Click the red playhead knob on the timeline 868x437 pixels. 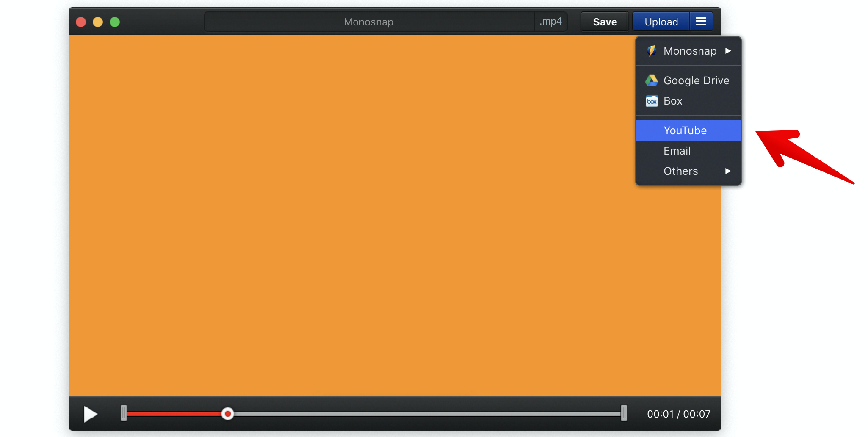point(228,414)
